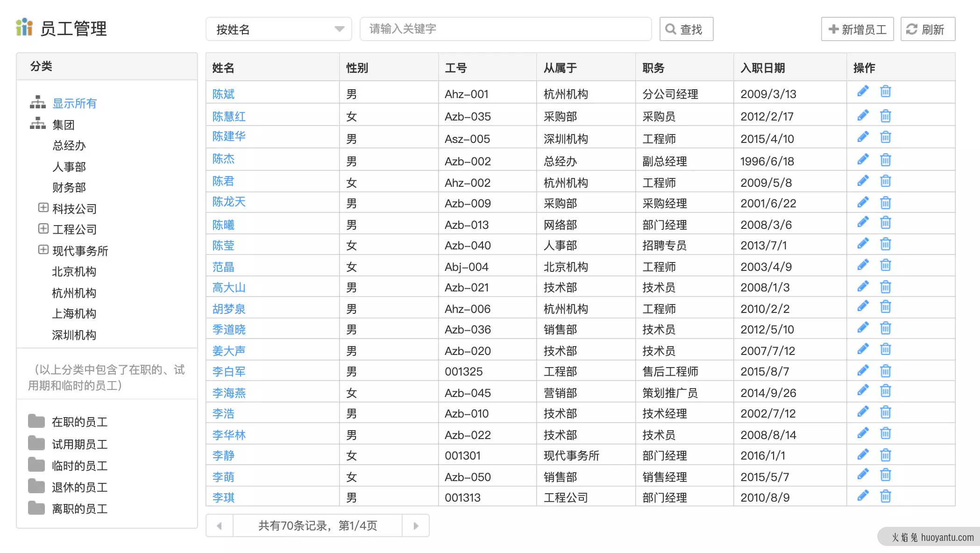Click the 新增员工 button
The width and height of the screenshot is (980, 553).
coord(857,29)
